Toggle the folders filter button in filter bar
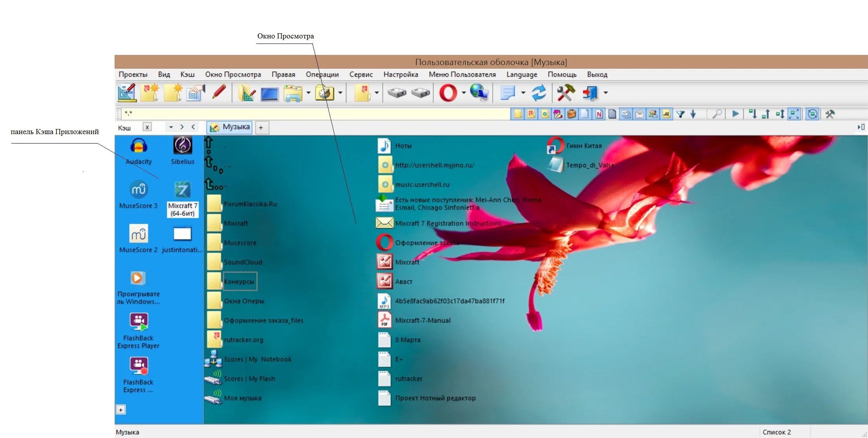Viewport: 868px width, 438px height. [x=518, y=114]
